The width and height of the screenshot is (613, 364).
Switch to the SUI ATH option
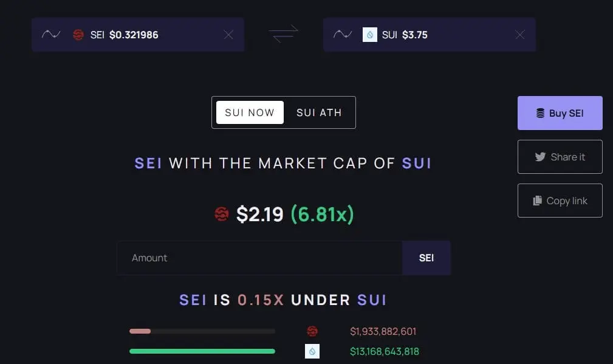point(319,112)
